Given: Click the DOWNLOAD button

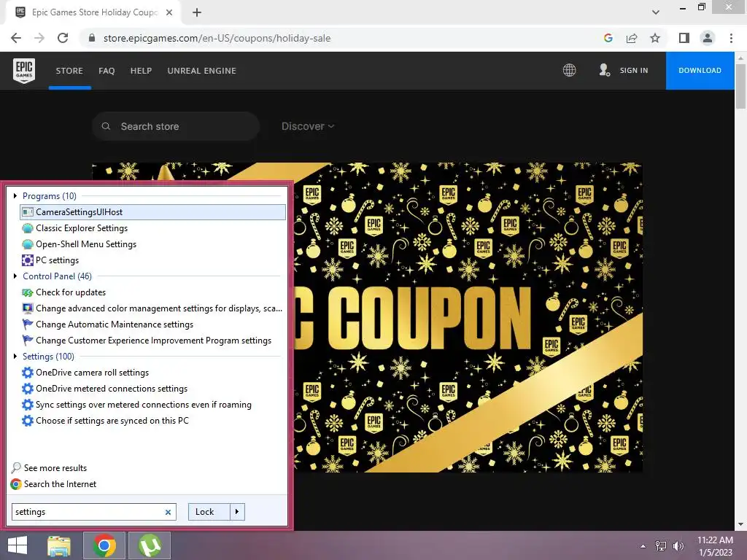Looking at the screenshot, I should point(700,71).
